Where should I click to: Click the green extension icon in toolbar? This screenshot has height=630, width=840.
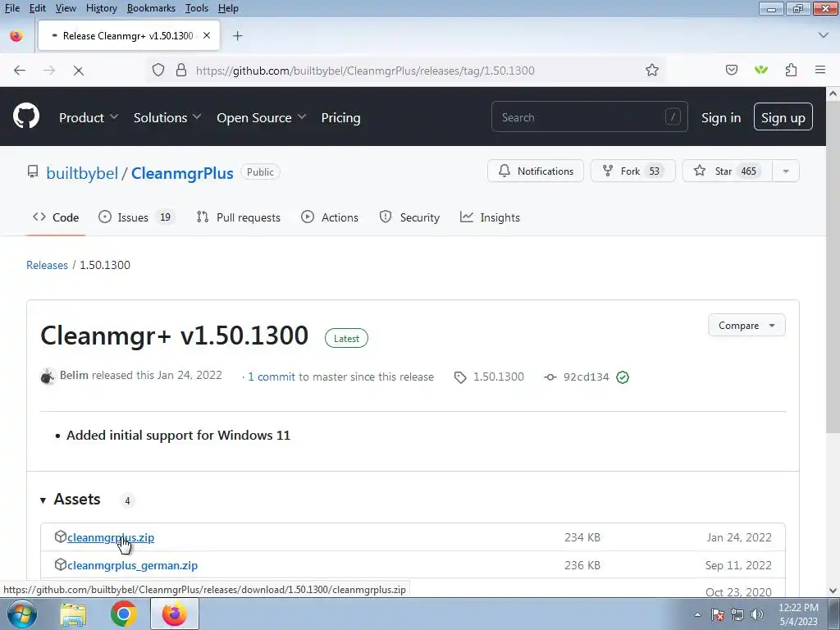click(x=760, y=71)
